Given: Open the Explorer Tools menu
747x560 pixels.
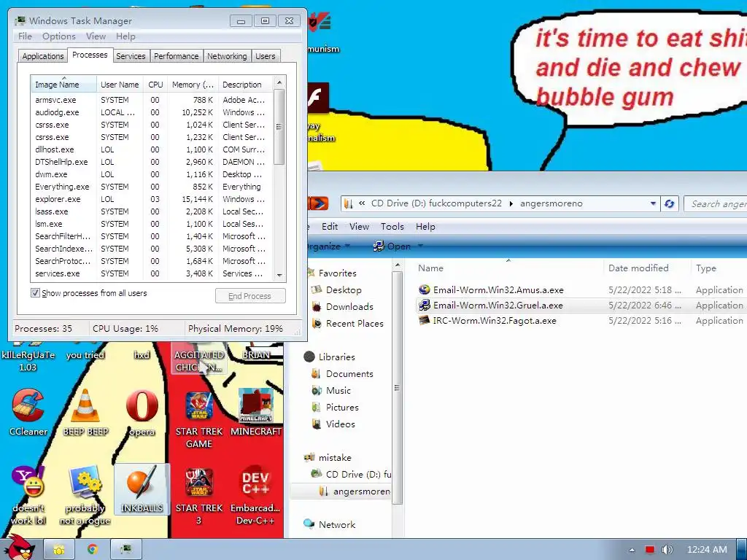Looking at the screenshot, I should 392,227.
